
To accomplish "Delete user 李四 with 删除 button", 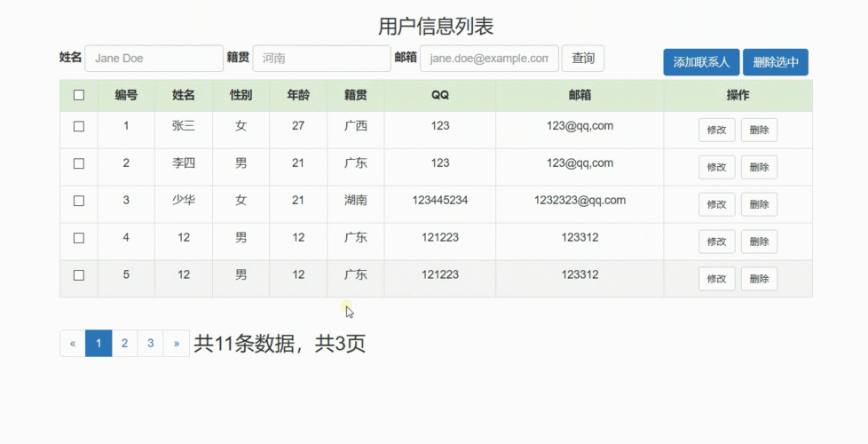I will (759, 167).
